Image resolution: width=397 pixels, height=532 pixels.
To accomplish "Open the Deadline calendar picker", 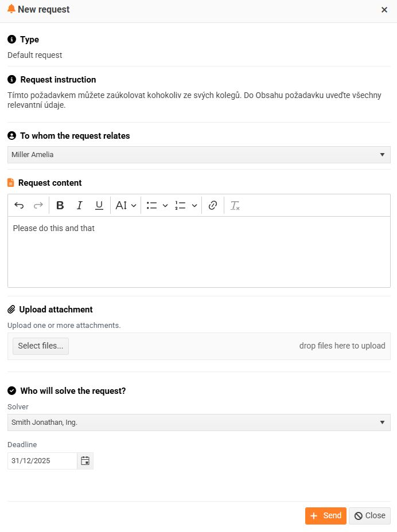I will pyautogui.click(x=85, y=460).
